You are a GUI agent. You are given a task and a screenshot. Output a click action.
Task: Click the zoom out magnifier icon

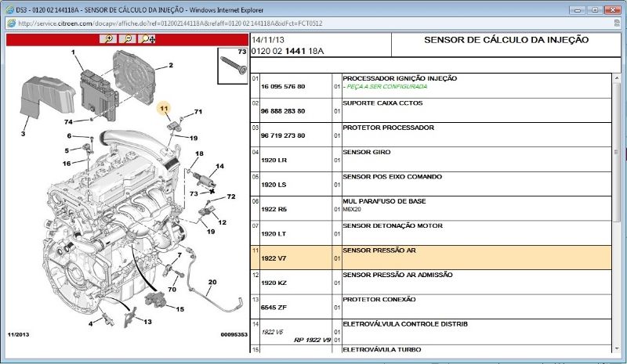[x=128, y=39]
